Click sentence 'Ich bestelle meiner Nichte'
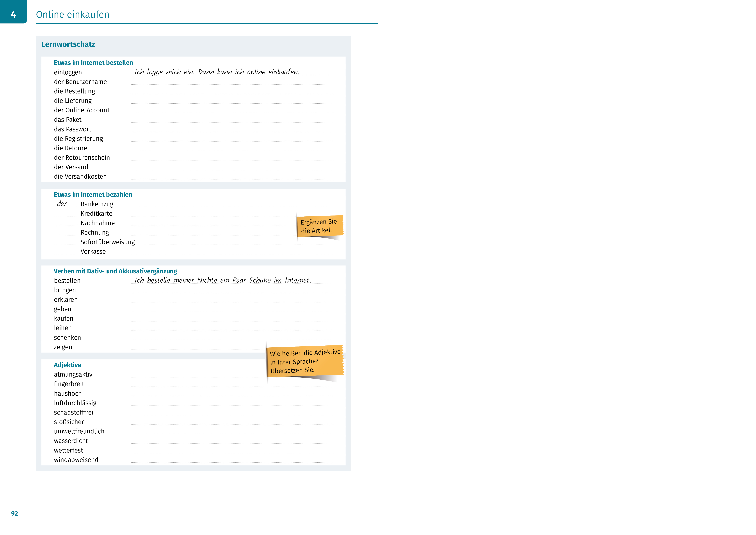 tap(223, 280)
